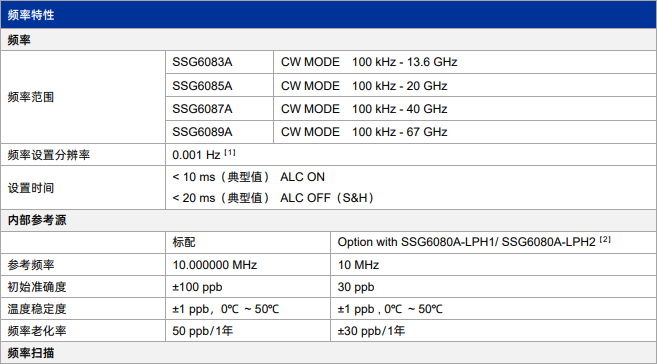Click the ±30 ppb/1年 aging rate value
657x364 pixels.
point(371,331)
